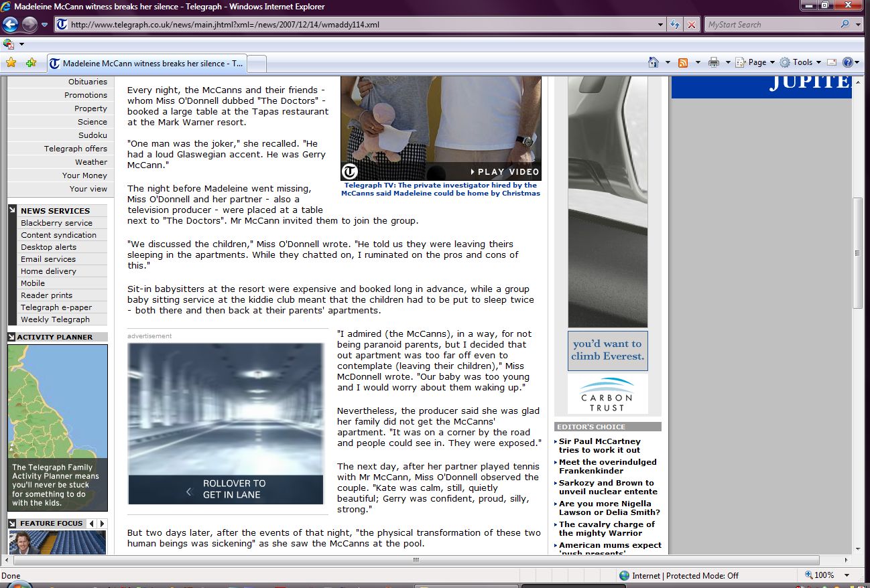870x588 pixels.
Task: Click the orange RSS feeds icon
Action: [x=683, y=62]
